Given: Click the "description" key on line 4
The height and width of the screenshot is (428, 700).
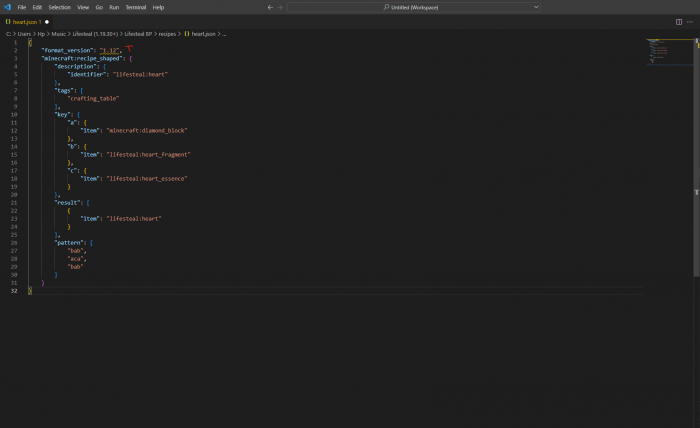Looking at the screenshot, I should click(x=75, y=66).
